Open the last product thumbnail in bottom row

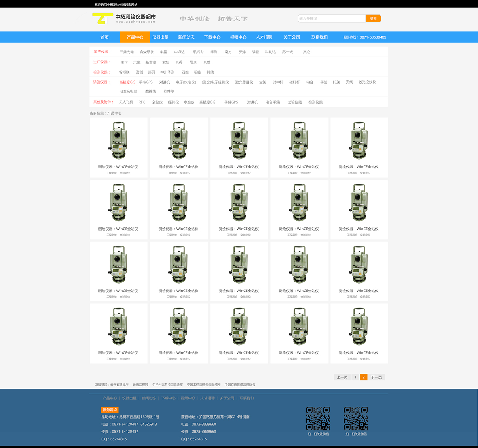[359, 327]
